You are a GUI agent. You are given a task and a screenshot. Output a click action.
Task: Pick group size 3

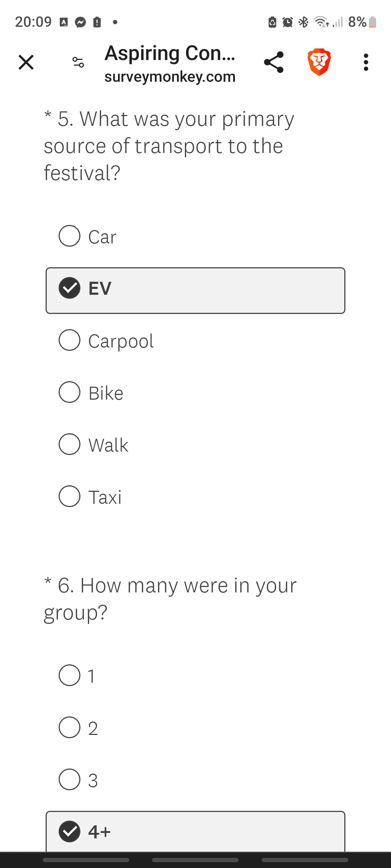click(70, 780)
